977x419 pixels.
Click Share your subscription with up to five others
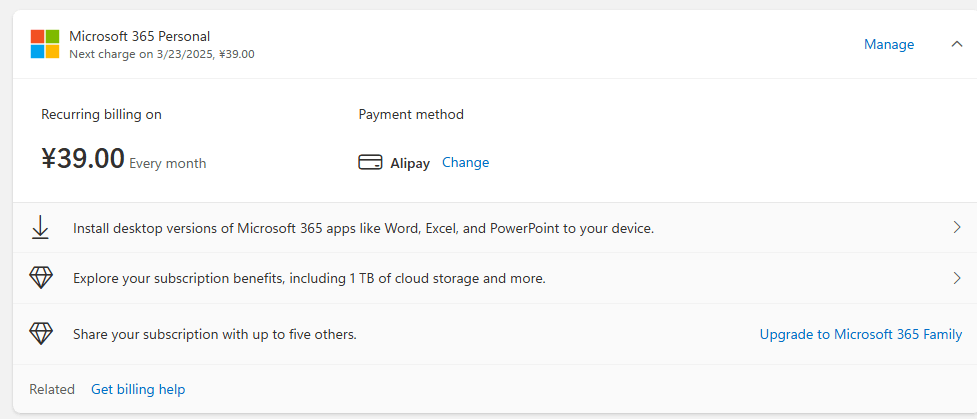pos(215,334)
